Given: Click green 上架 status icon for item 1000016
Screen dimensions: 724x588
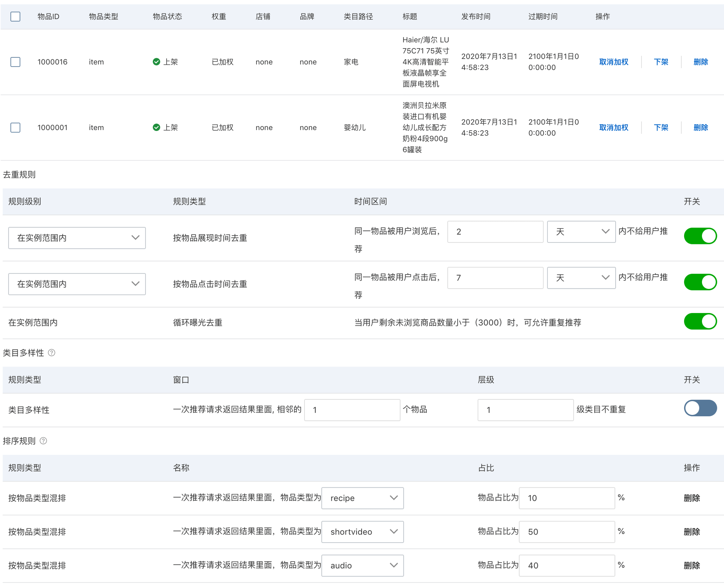Looking at the screenshot, I should (x=156, y=62).
